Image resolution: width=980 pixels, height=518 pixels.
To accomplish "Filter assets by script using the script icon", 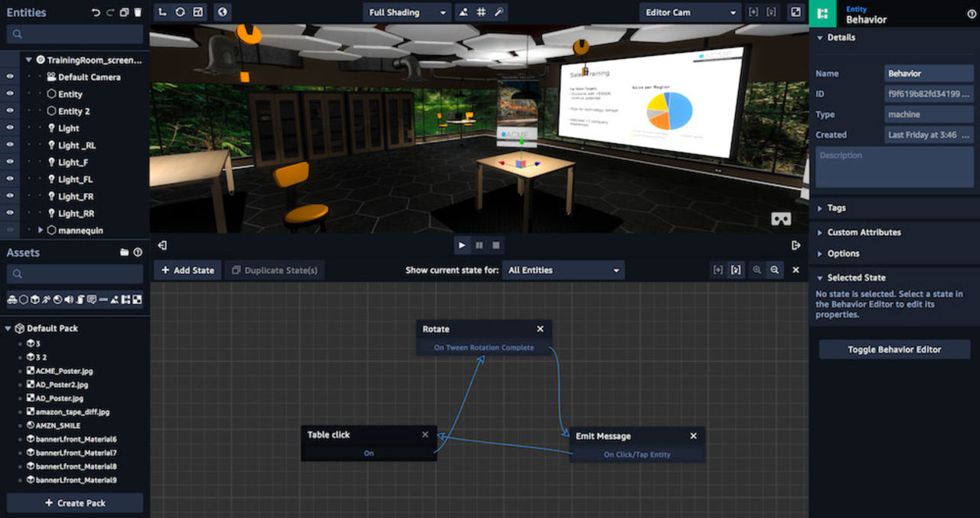I will 80,299.
